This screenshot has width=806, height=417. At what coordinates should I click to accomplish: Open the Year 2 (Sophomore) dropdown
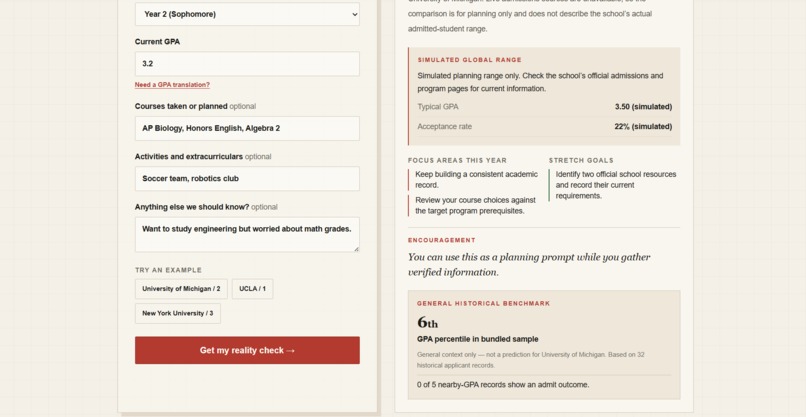click(x=247, y=14)
